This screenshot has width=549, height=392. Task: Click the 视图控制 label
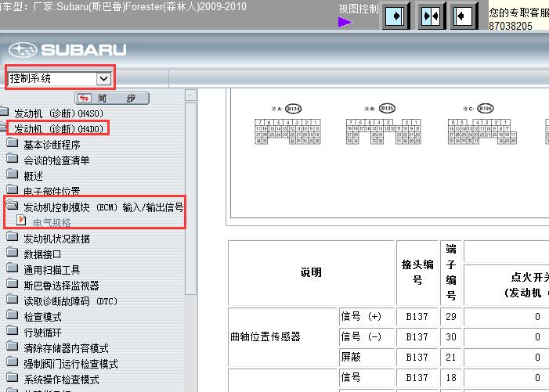[359, 9]
